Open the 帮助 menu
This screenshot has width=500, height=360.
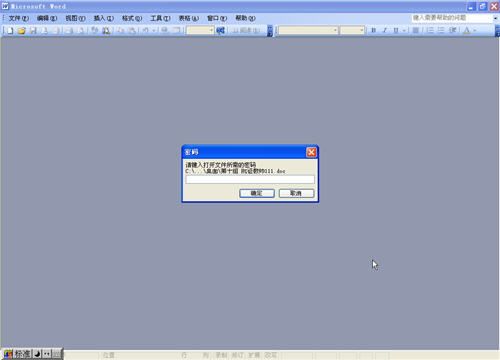pyautogui.click(x=246, y=18)
